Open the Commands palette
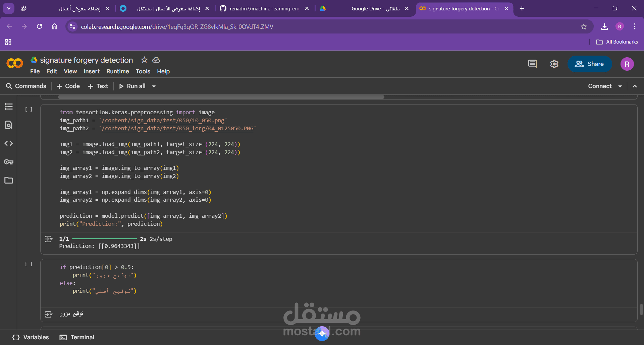The width and height of the screenshot is (644, 345). pos(26,86)
